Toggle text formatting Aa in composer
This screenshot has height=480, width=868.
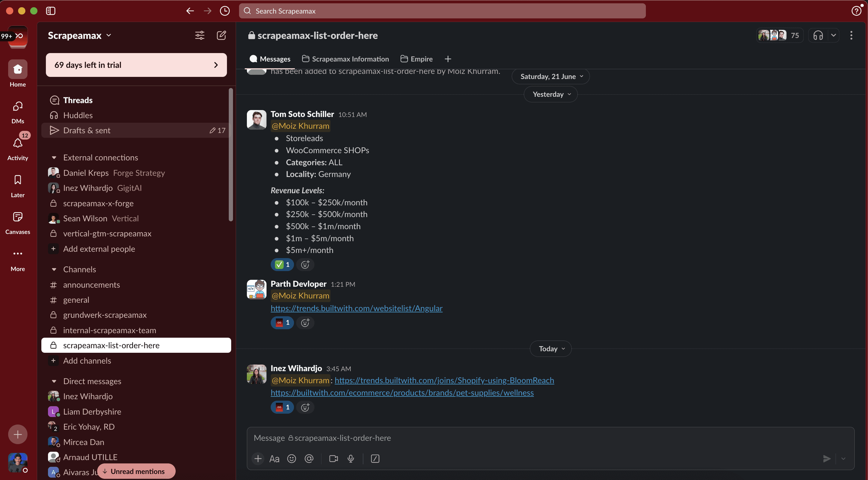274,459
